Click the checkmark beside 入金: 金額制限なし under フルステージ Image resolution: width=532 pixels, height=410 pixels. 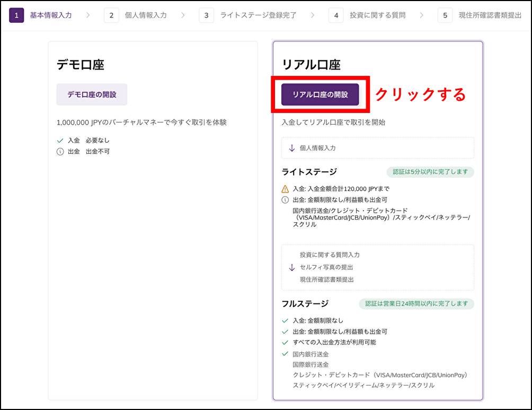[x=285, y=321]
